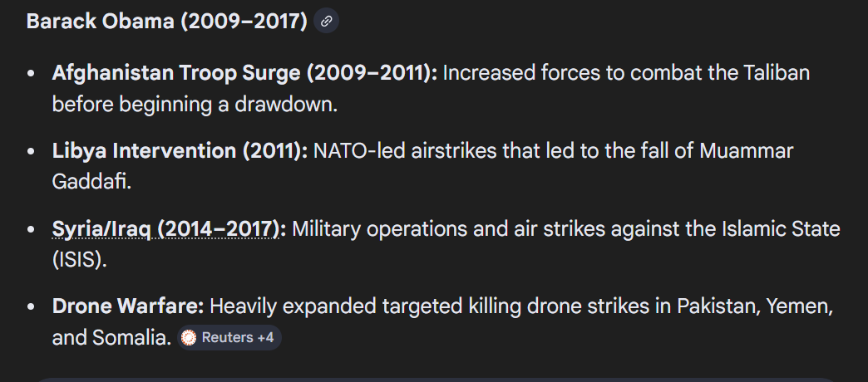Screen dimensions: 868x382
Task: Click the +4 additional sources count
Action: (264, 338)
